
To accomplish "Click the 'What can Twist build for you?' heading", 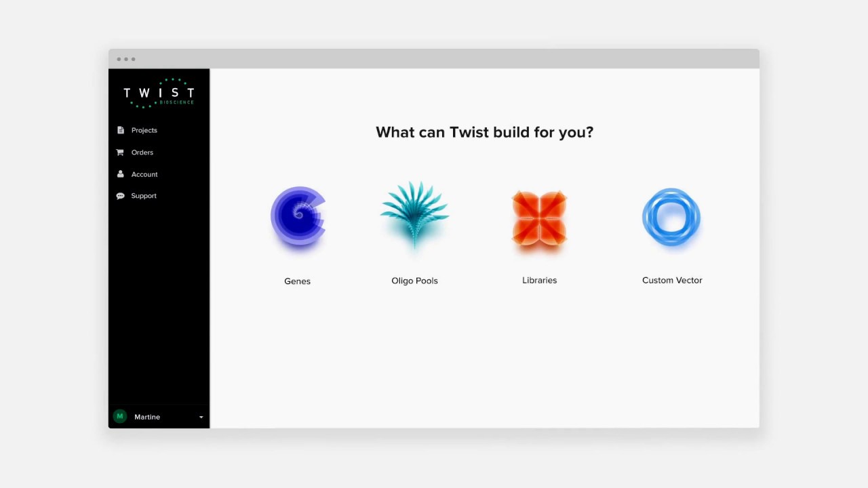I will click(484, 132).
